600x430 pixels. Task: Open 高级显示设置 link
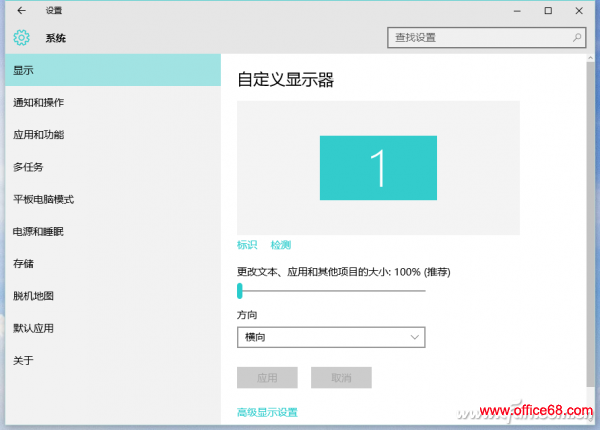point(267,412)
